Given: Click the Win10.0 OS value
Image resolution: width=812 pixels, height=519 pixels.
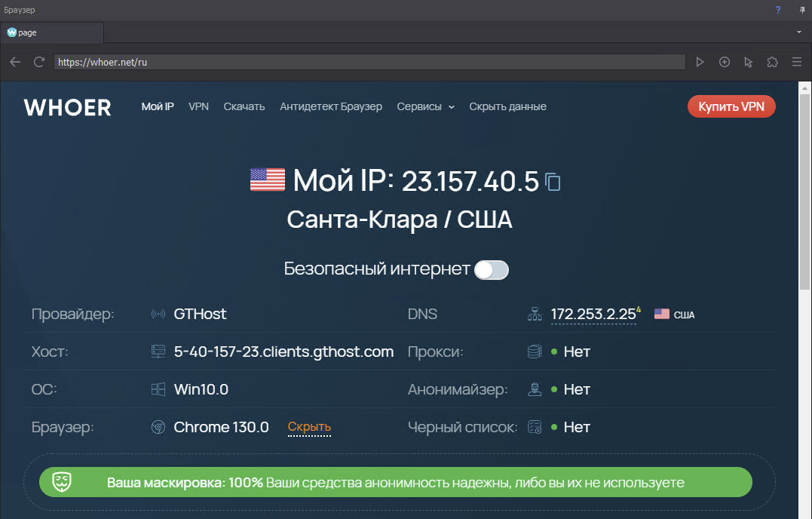Looking at the screenshot, I should (x=201, y=389).
